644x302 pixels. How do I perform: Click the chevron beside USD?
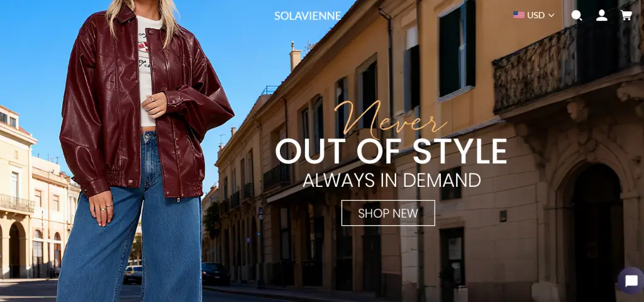pyautogui.click(x=551, y=16)
